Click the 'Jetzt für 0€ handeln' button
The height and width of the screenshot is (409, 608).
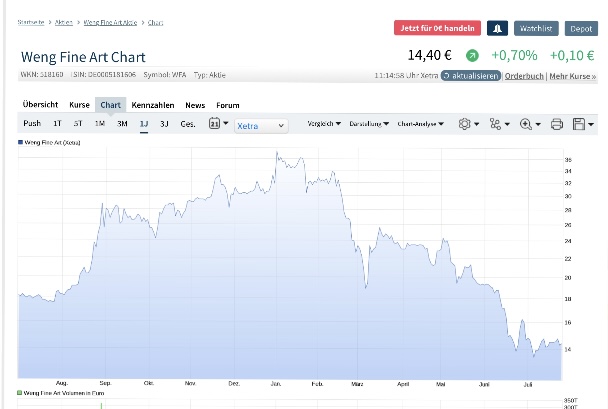click(437, 29)
